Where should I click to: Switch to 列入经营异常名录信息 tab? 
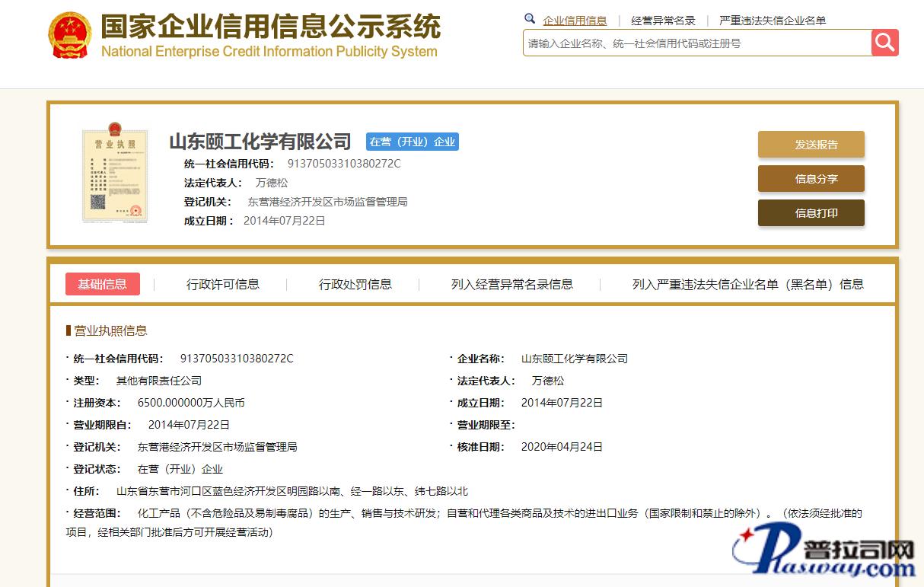511,284
